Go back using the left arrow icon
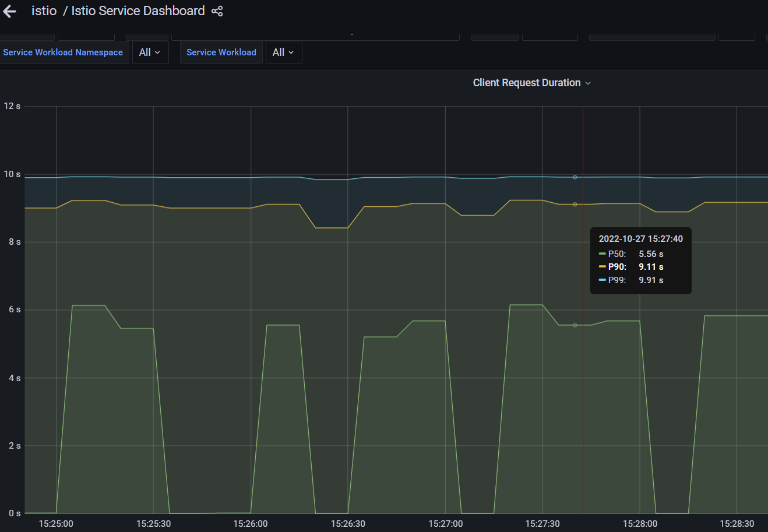This screenshot has height=532, width=768. coord(9,11)
